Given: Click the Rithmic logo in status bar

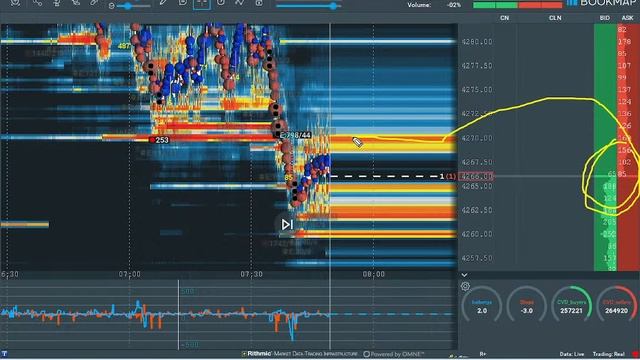Looking at the screenshot, I should [x=256, y=354].
